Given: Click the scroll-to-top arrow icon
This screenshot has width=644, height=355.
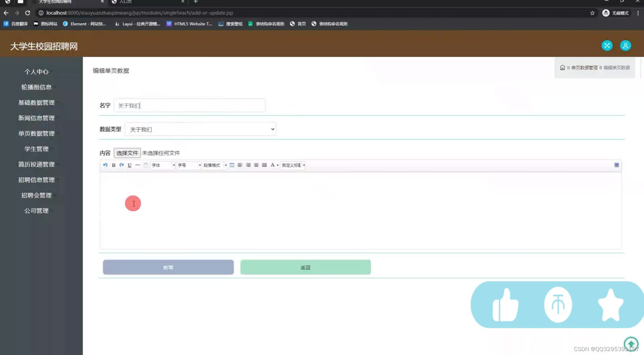Looking at the screenshot, I should (x=631, y=344).
